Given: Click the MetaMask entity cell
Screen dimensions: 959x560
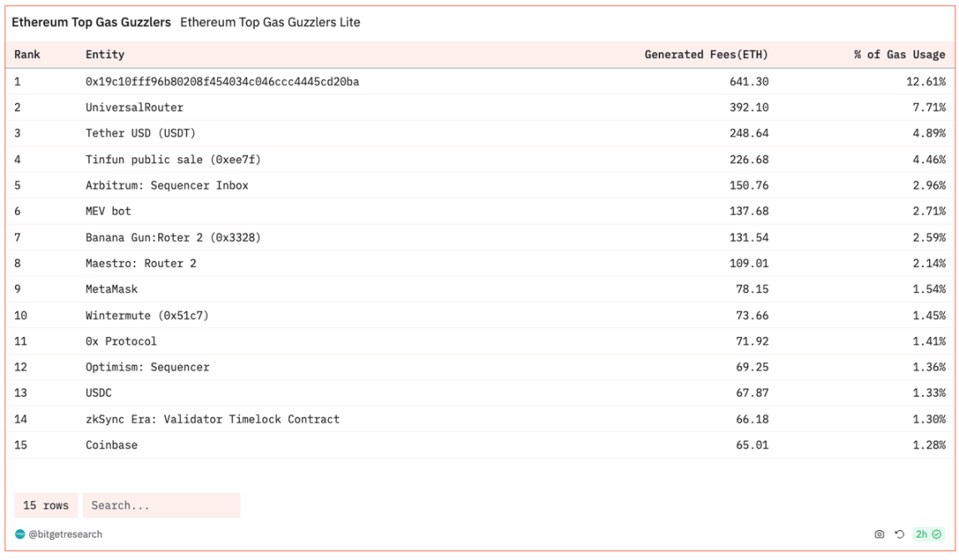Looking at the screenshot, I should [112, 289].
